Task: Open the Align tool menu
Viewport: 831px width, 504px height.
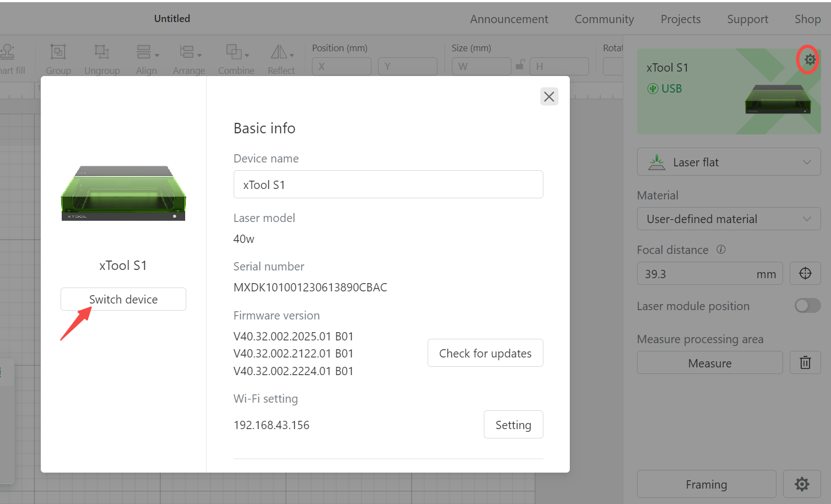Action: [x=147, y=59]
